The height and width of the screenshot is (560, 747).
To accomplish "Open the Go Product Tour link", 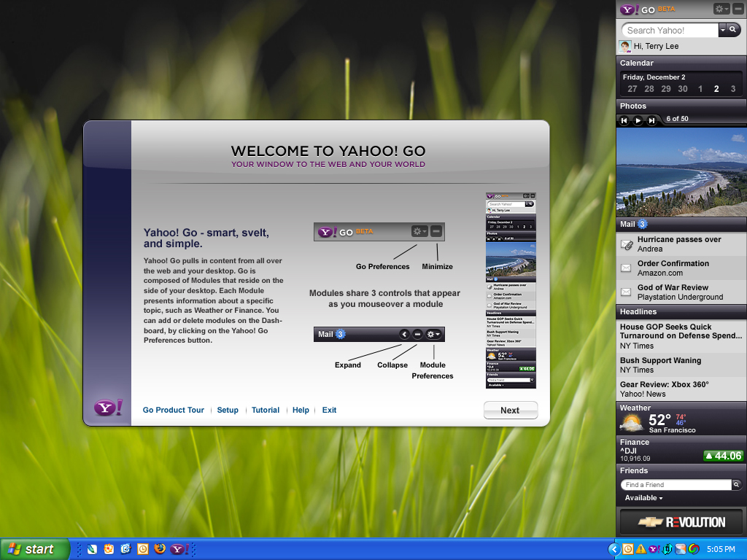I will tap(174, 410).
